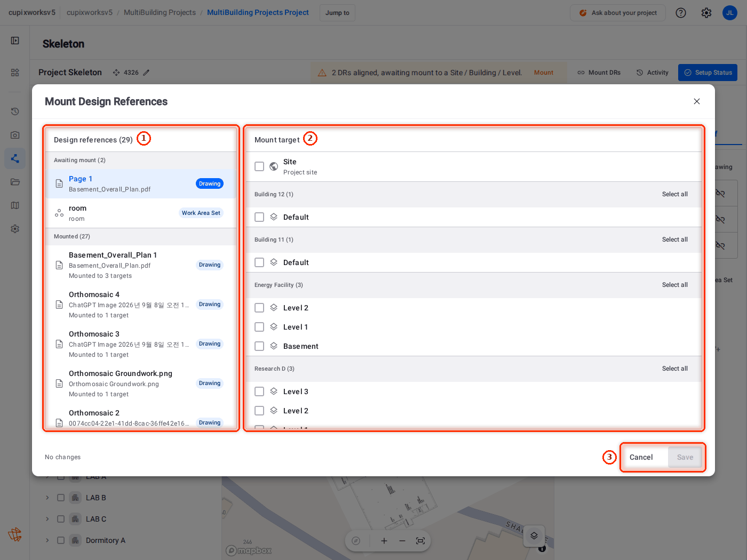Open the history clock icon in the sidebar
This screenshot has height=560, width=747.
click(x=15, y=111)
